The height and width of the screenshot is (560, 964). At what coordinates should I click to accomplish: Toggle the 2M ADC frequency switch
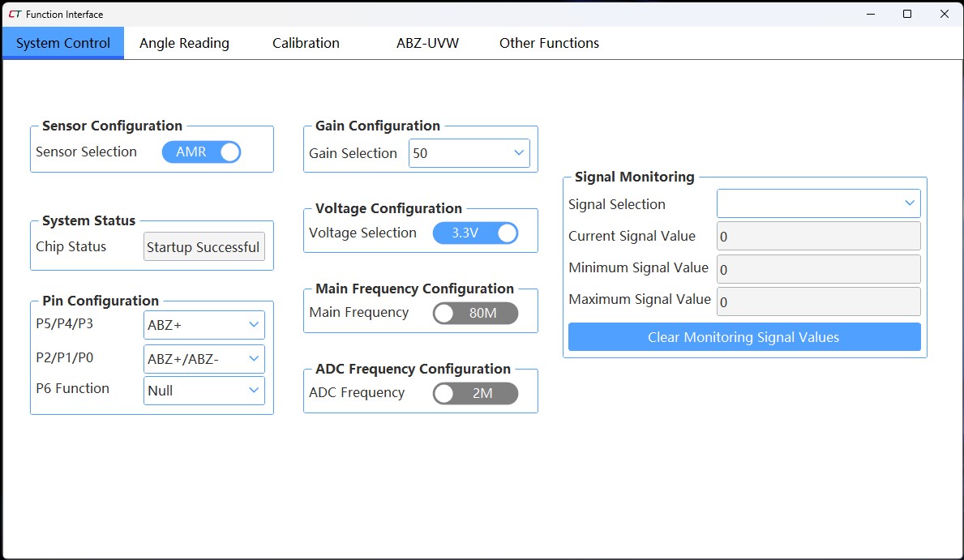click(x=475, y=393)
